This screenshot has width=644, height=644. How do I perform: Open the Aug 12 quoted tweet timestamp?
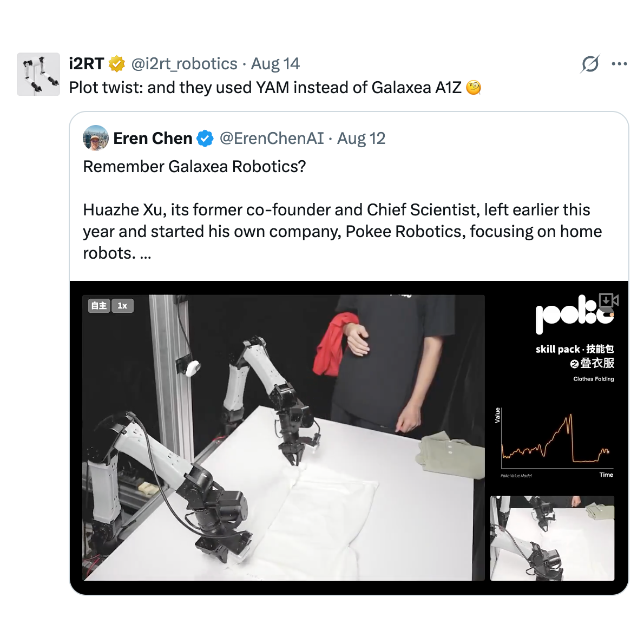(x=361, y=139)
